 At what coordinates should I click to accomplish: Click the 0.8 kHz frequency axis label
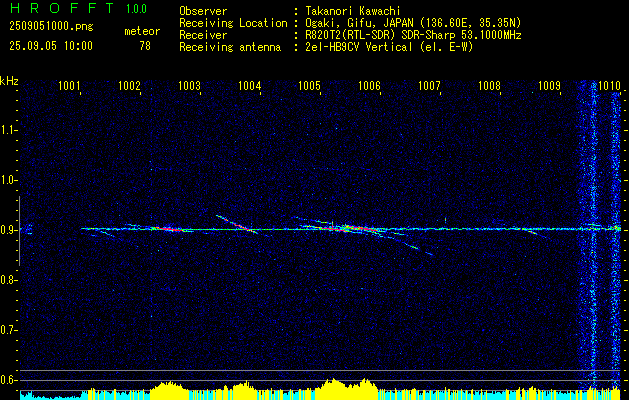[8, 280]
